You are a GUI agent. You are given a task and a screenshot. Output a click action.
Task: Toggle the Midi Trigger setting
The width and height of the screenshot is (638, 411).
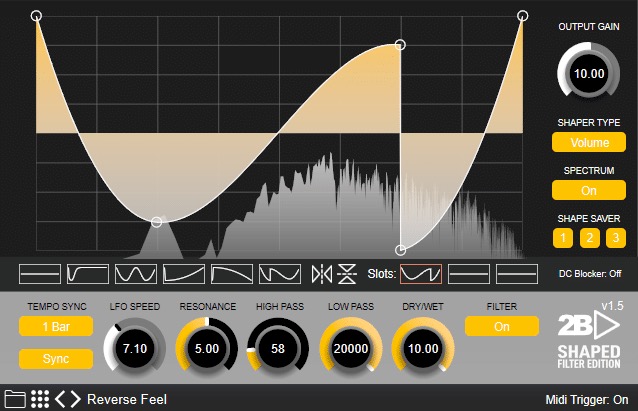tap(587, 400)
